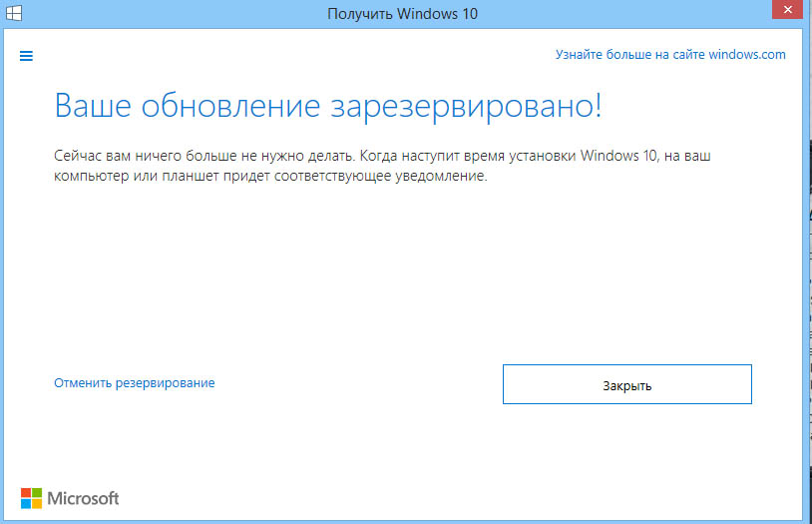Close the Получить Windows 10 window
This screenshot has height=524, width=812.
click(x=787, y=9)
